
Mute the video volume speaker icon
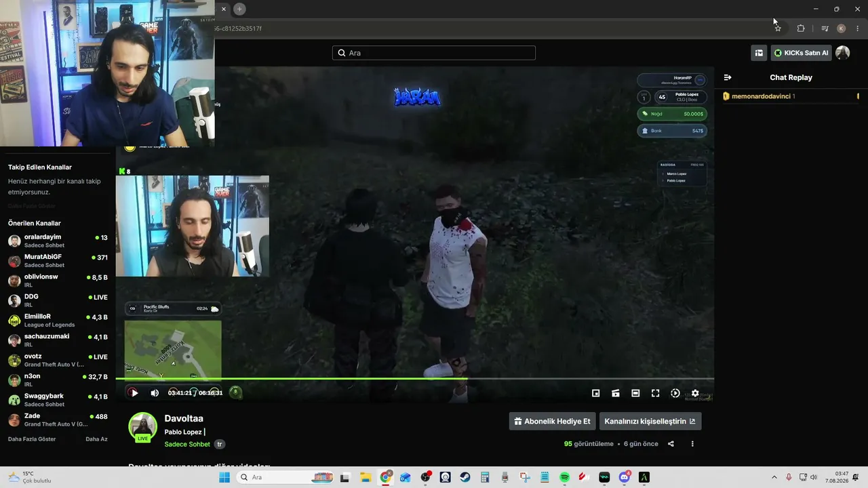pos(155,393)
